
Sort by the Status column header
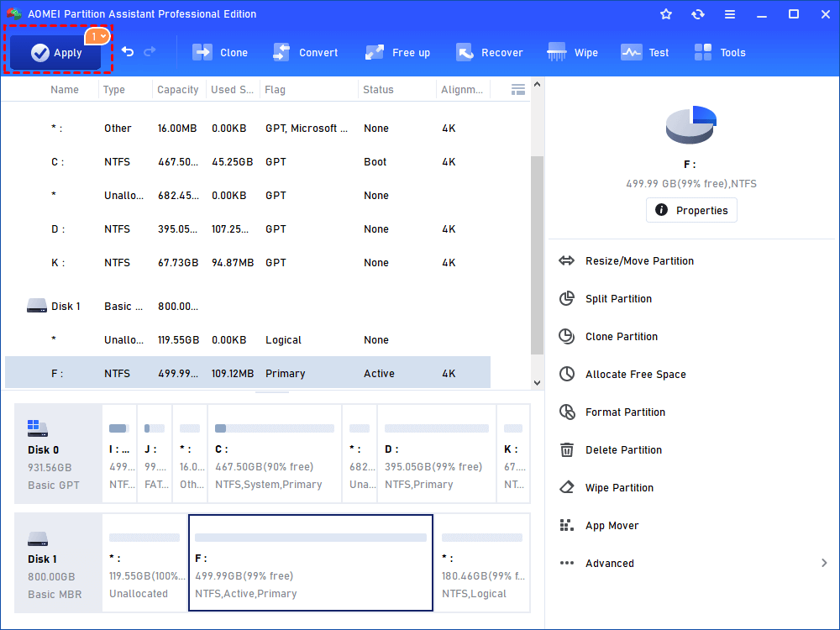point(378,90)
